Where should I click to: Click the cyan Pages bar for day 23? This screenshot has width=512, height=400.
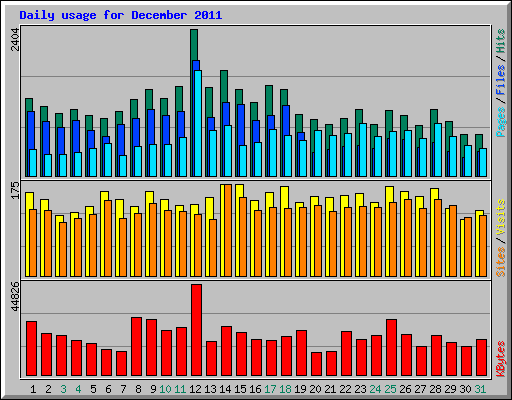(x=363, y=150)
